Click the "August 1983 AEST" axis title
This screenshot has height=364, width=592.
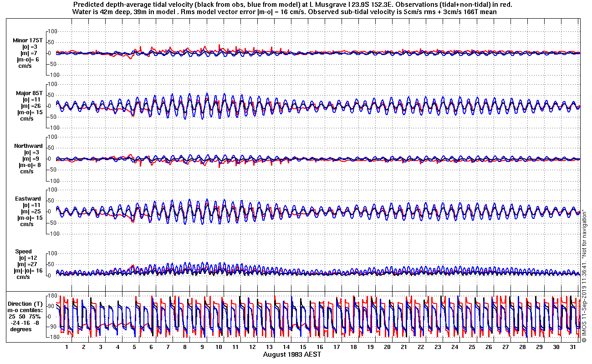tap(291, 354)
